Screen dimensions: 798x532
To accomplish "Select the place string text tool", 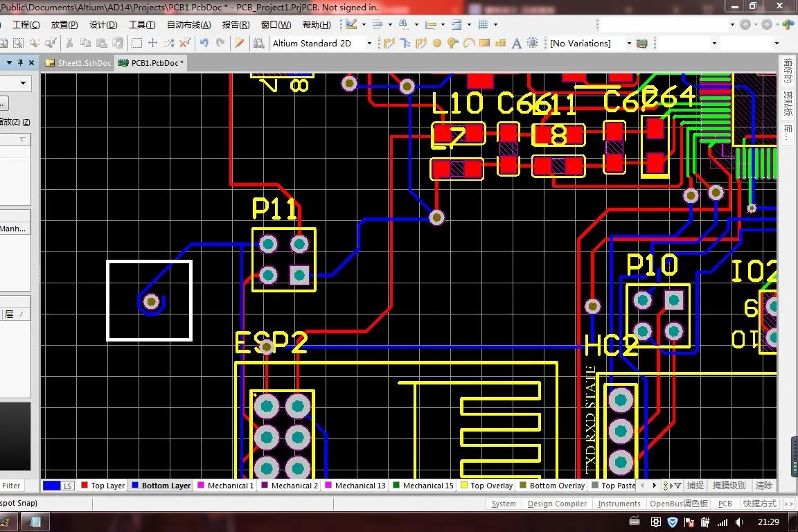I will pos(517,43).
